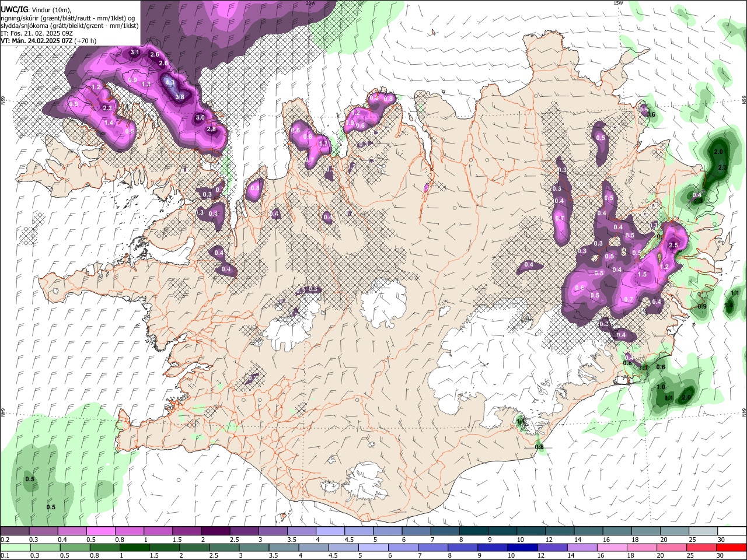Click the magenta 1.5 swatch in upper legend row
This screenshot has height=560, width=747.
[187, 531]
